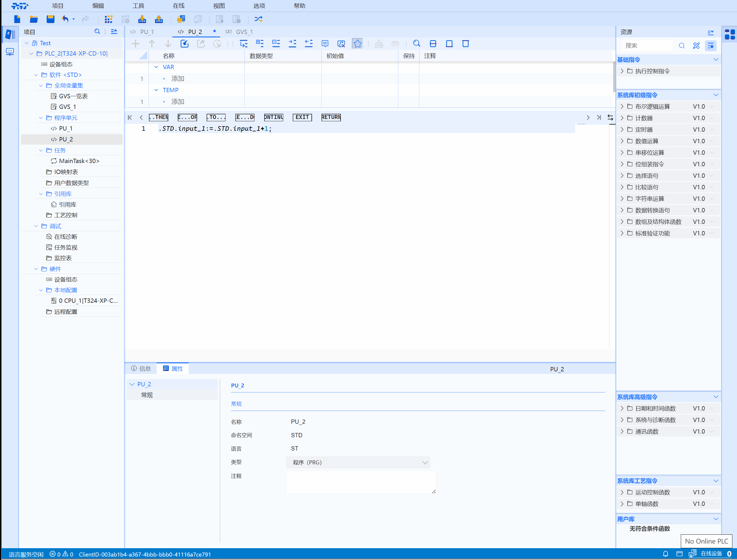Image resolution: width=737 pixels, height=560 pixels.
Task: Open the 类型 程序 (PRG) dropdown
Action: click(x=358, y=462)
